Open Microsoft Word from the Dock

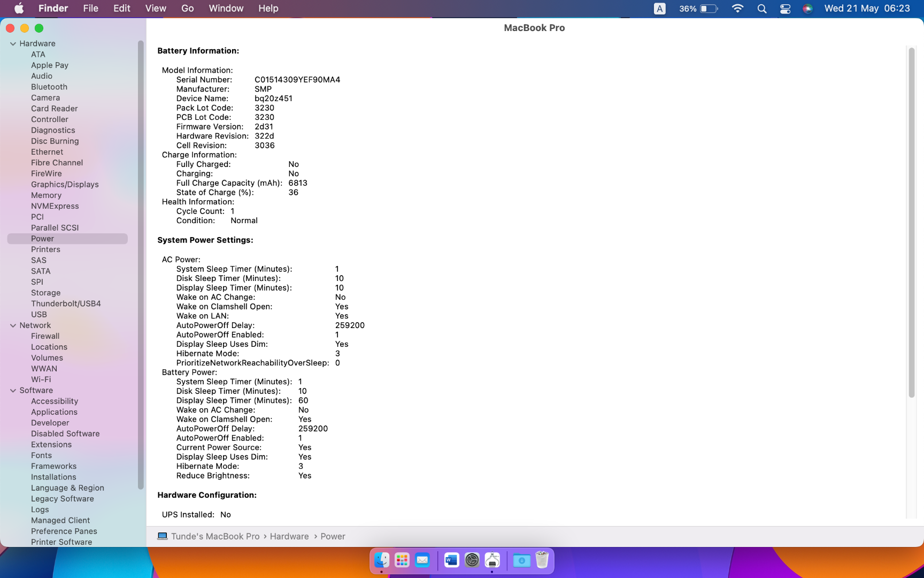pos(452,560)
